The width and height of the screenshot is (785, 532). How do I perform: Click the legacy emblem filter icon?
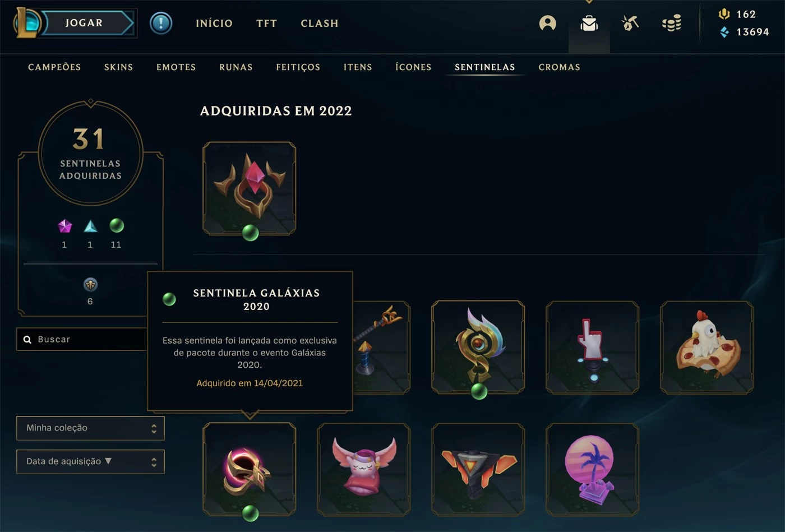90,285
